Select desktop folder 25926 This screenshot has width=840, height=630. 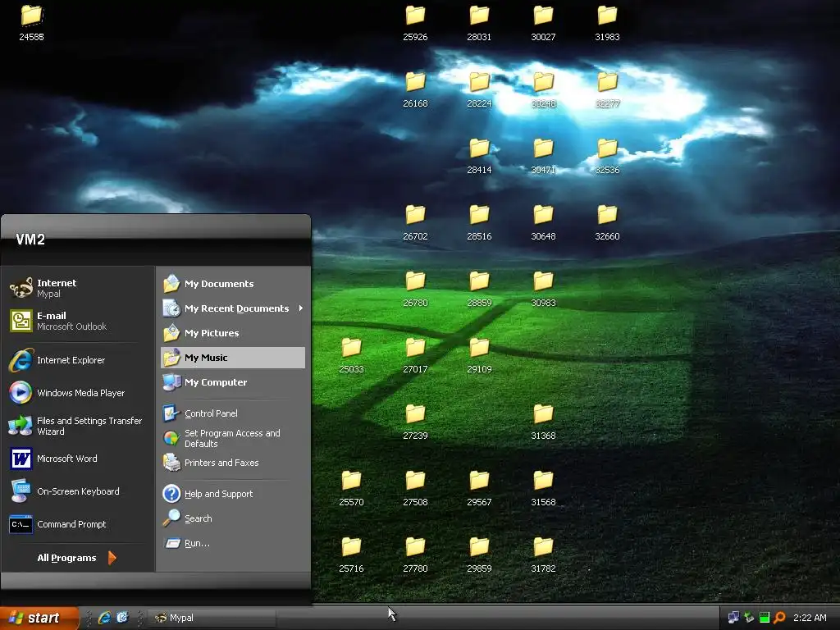pyautogui.click(x=415, y=22)
